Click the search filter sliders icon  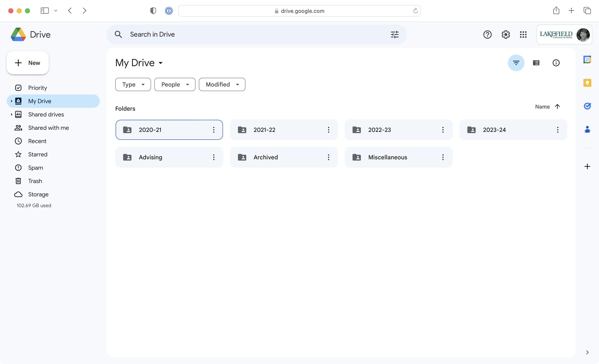point(395,35)
